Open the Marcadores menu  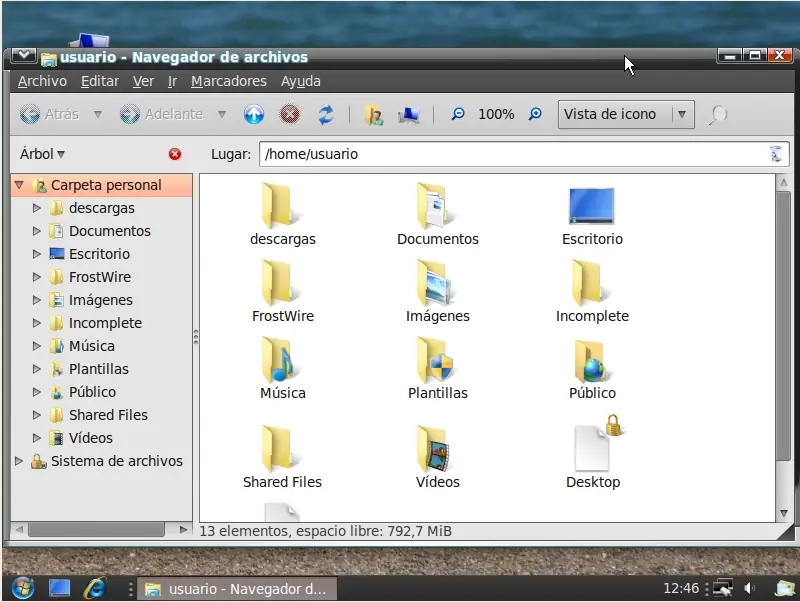tap(229, 81)
